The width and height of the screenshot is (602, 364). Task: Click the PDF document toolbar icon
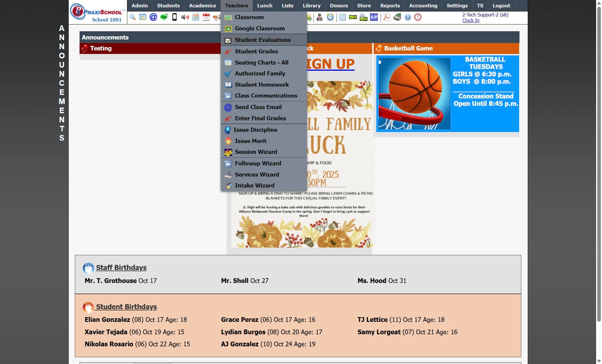[x=387, y=17]
